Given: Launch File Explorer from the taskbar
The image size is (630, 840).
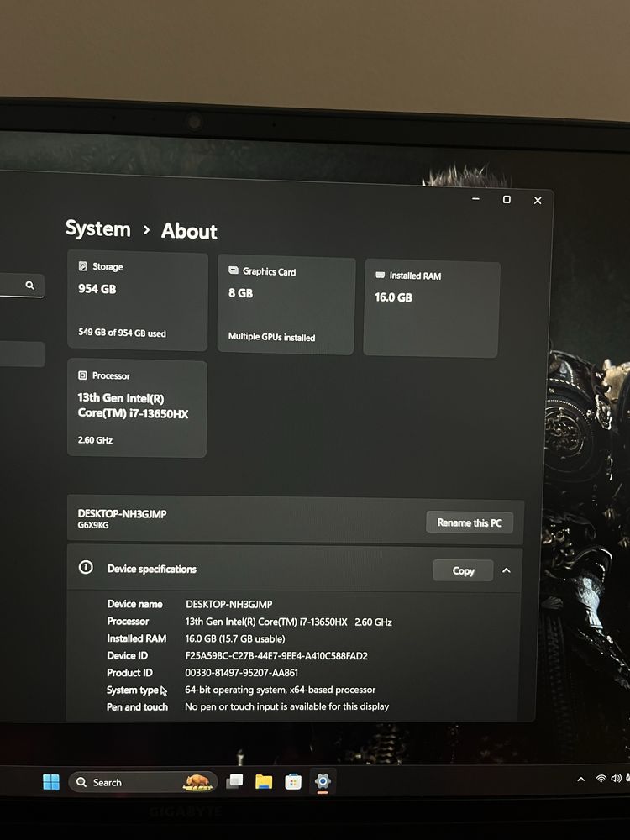Looking at the screenshot, I should 264,782.
